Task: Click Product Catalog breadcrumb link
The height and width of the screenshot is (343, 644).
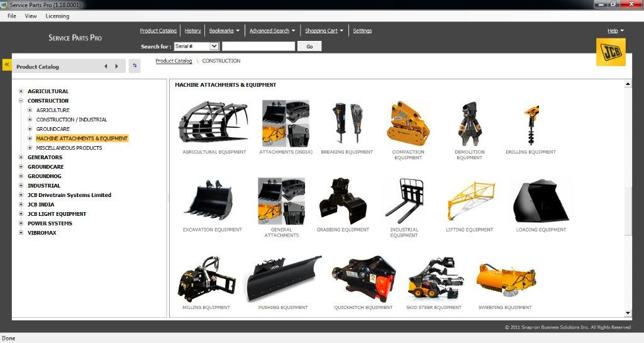Action: 174,61
